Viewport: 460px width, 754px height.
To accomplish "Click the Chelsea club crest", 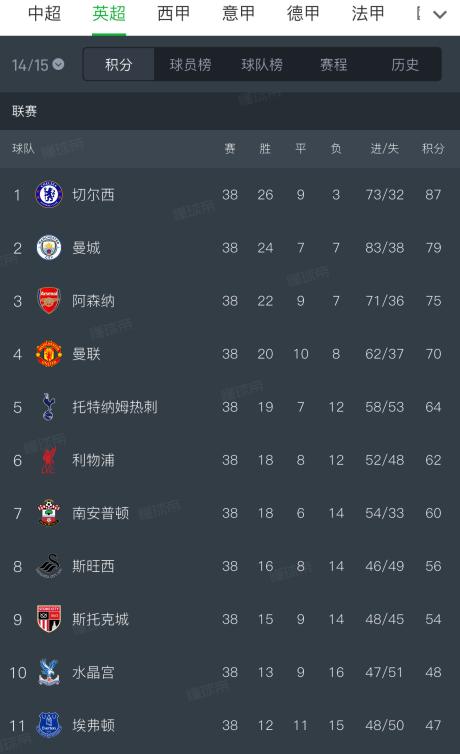I will pyautogui.click(x=49, y=195).
